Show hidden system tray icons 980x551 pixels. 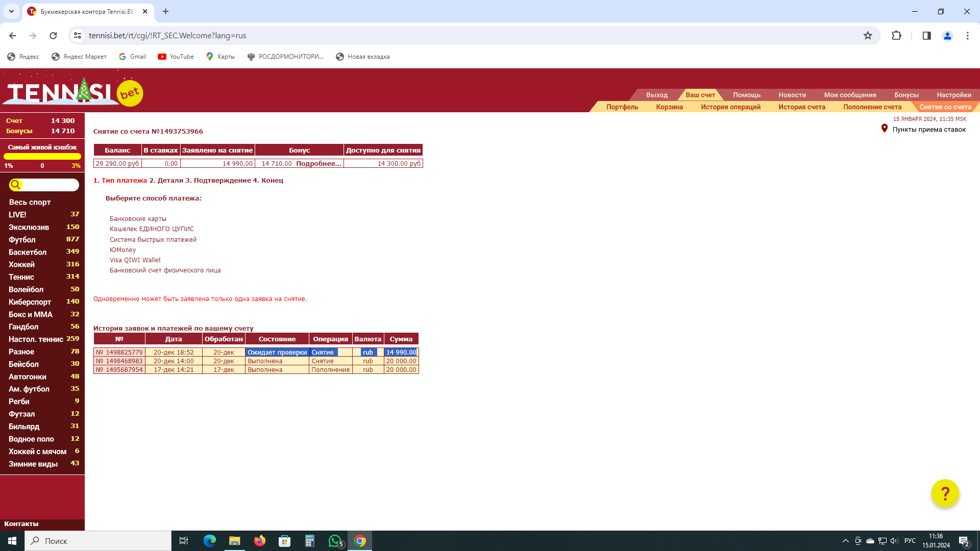click(x=845, y=541)
